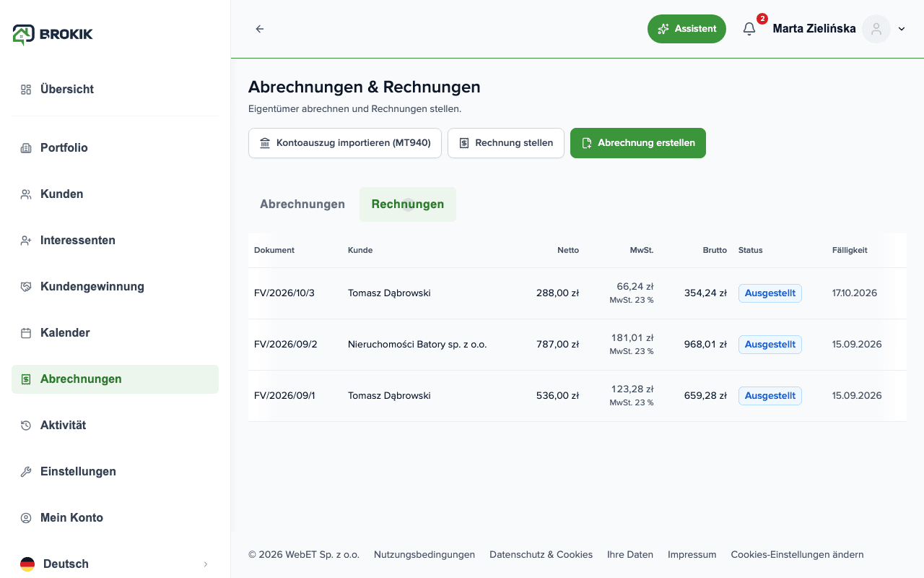Viewport: 924px width, 578px height.
Task: Click user name Marta Zielińska
Action: coord(814,29)
